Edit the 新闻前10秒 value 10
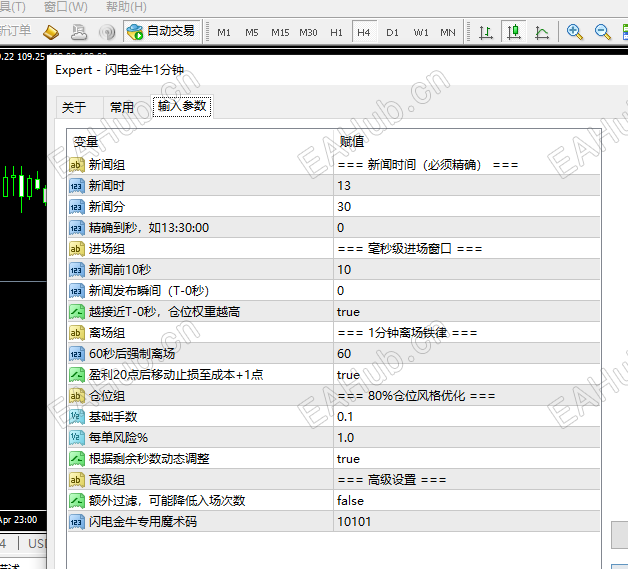The height and width of the screenshot is (569, 628). coord(467,269)
